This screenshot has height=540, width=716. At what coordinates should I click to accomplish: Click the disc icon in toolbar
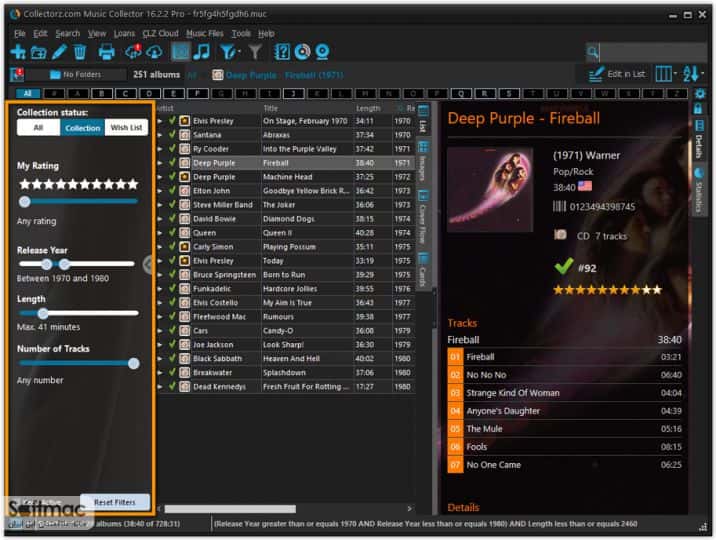(x=302, y=52)
